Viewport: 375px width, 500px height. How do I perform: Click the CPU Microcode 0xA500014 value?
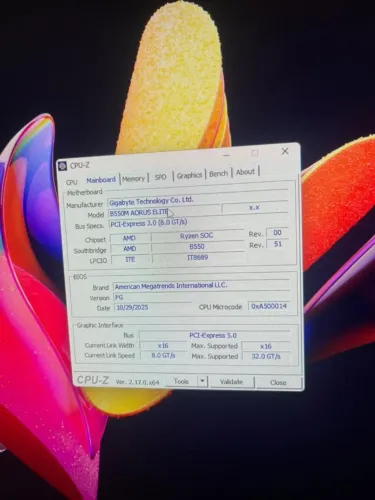(x=269, y=306)
